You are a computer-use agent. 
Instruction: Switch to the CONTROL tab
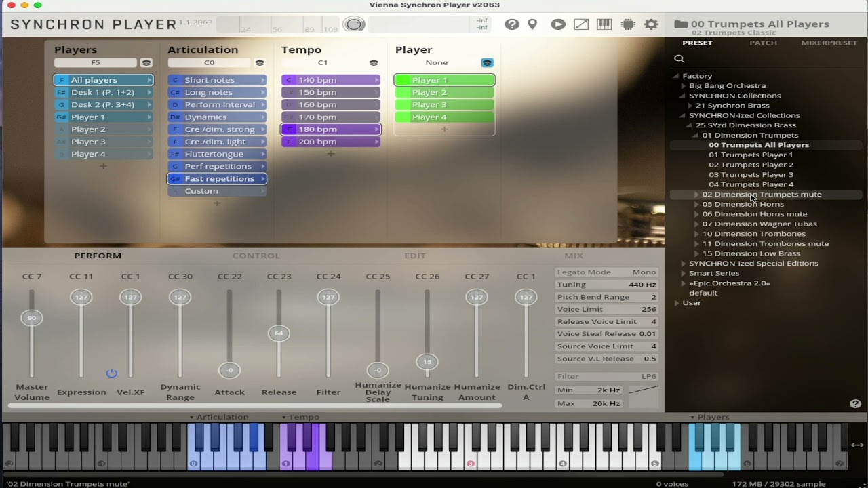click(256, 256)
